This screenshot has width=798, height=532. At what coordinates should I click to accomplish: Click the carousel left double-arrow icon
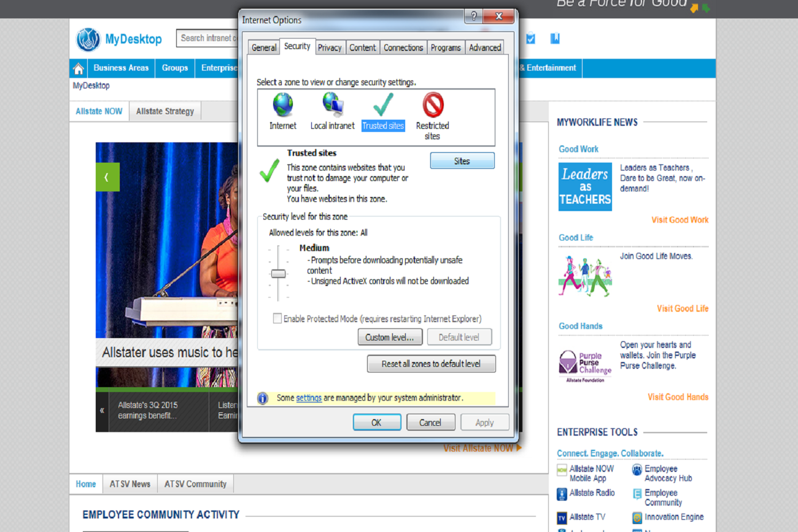click(x=102, y=411)
